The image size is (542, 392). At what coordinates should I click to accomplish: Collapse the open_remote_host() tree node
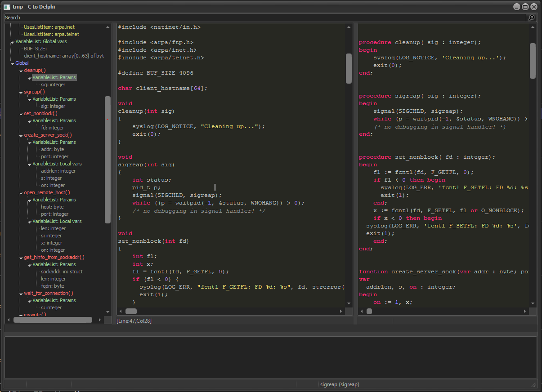tap(21, 193)
